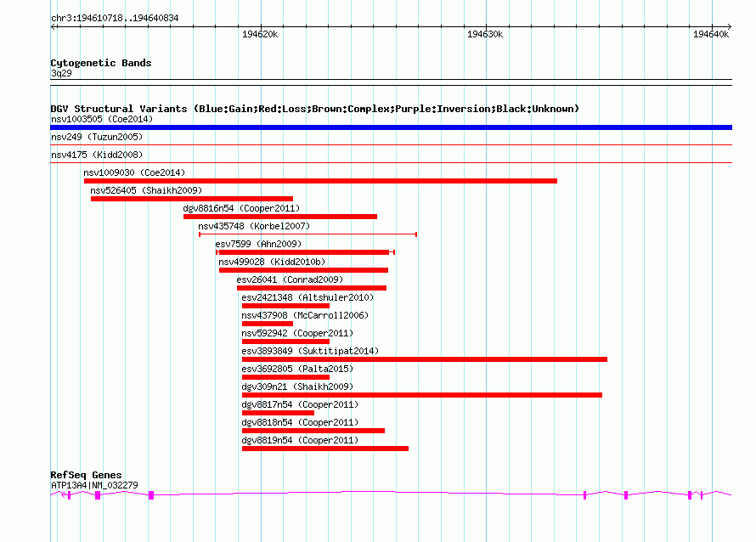
Task: Open variant label nsv526405 (Shaikh2009)
Action: [146, 190]
